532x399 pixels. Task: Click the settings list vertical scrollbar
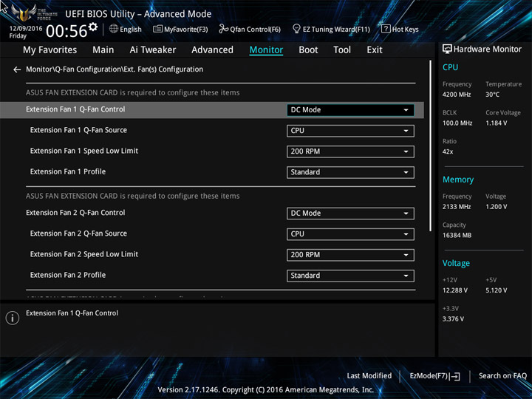tap(431, 146)
